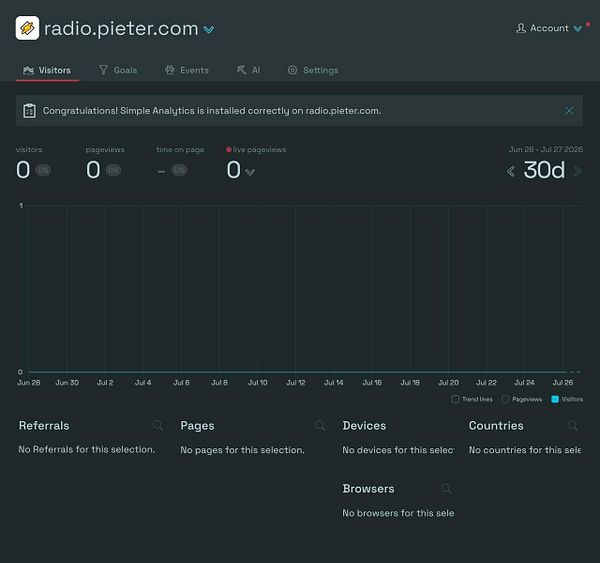Click the pageviews 0% change badge
600x563 pixels.
113,170
